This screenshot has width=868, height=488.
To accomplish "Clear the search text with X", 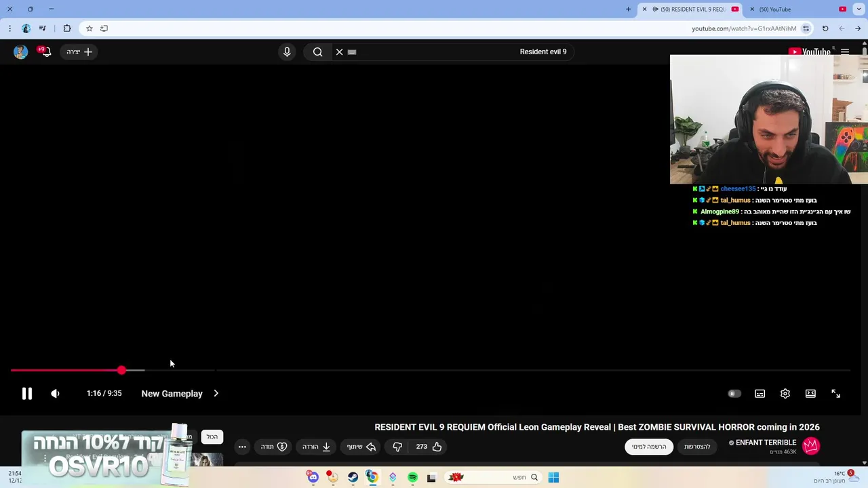I will [339, 52].
